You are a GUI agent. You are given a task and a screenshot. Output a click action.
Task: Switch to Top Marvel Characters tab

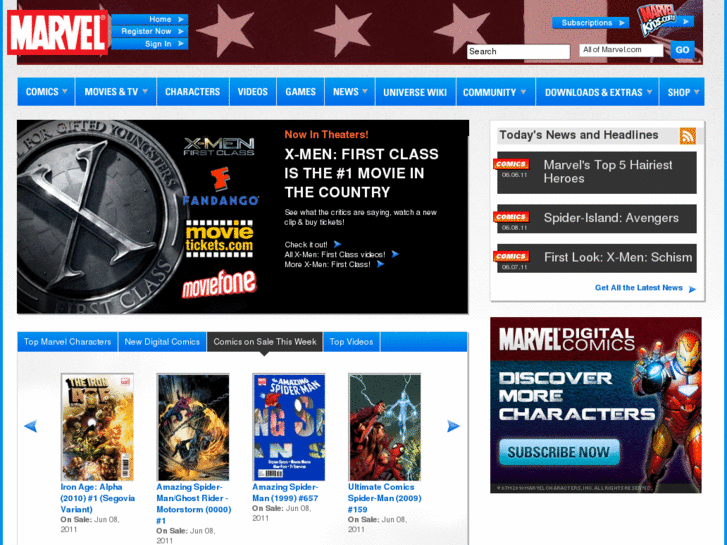[68, 342]
